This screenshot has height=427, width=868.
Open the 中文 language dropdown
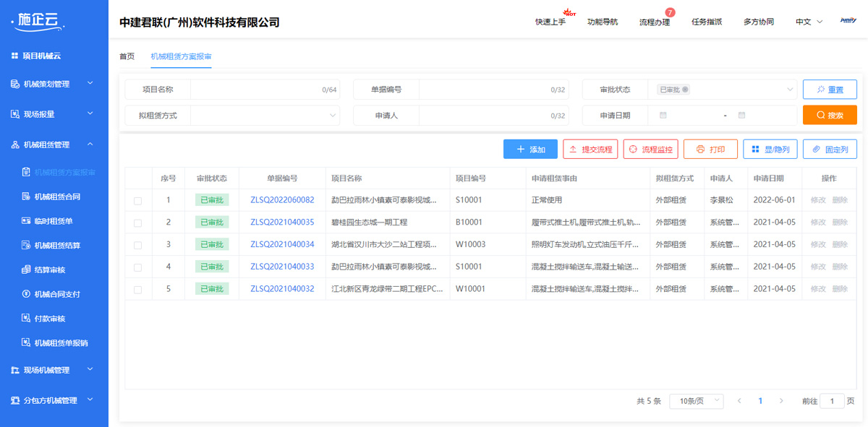[809, 22]
